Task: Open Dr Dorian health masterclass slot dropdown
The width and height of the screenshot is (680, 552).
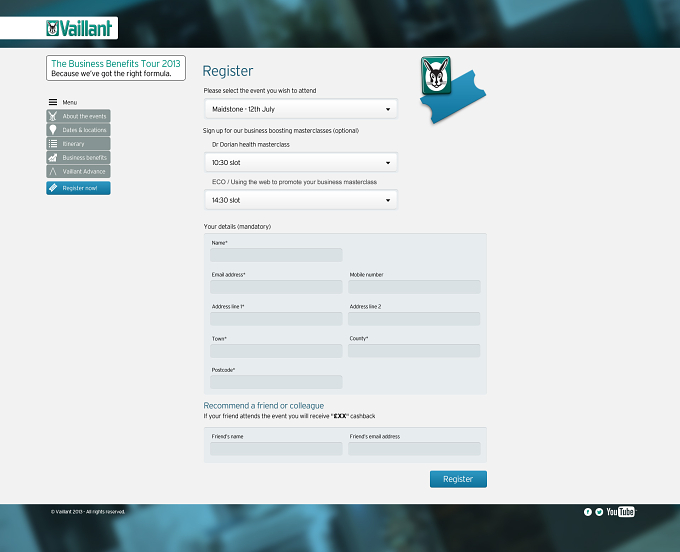Action: point(301,162)
